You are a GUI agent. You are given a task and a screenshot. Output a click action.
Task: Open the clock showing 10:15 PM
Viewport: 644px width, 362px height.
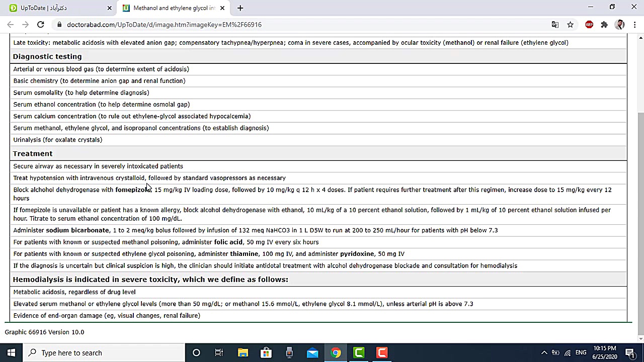605,352
